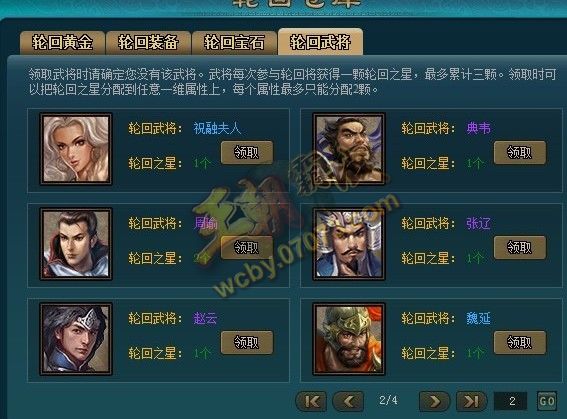Select 典韦 general portrait
This screenshot has height=419, width=567.
[x=349, y=149]
